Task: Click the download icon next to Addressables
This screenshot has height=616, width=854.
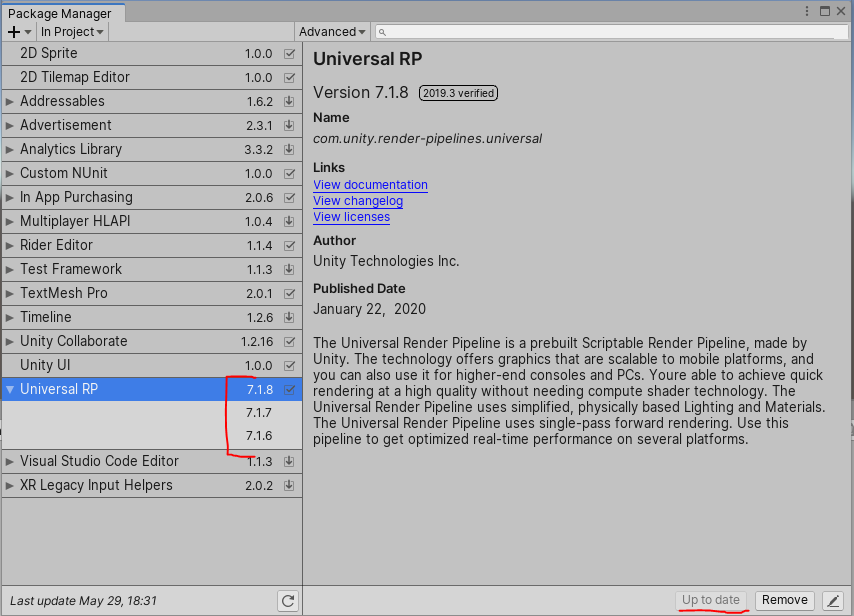Action: (x=289, y=101)
